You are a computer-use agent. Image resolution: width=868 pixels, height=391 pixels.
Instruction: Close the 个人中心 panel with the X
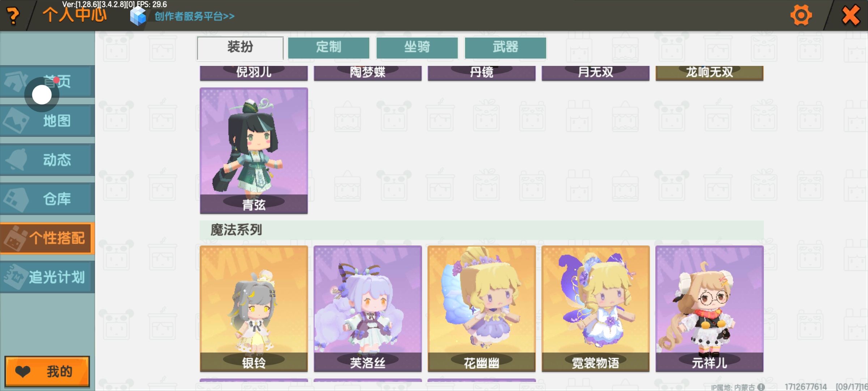click(851, 16)
